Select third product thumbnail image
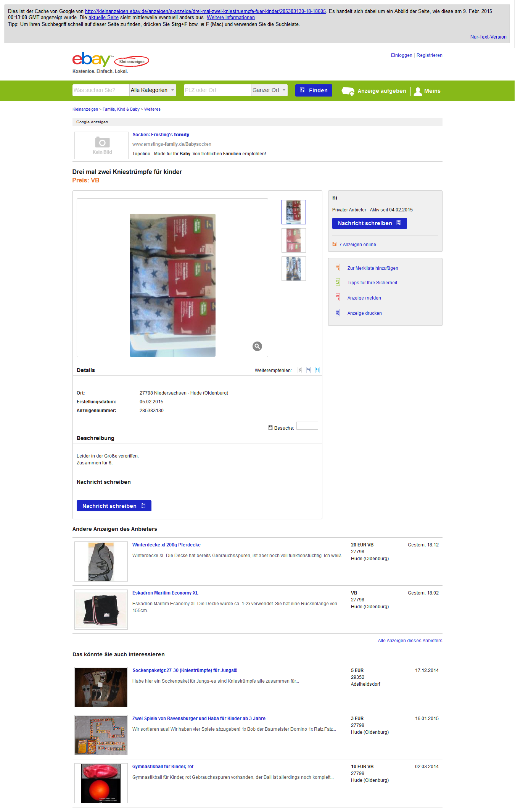515x812 pixels. pos(294,269)
